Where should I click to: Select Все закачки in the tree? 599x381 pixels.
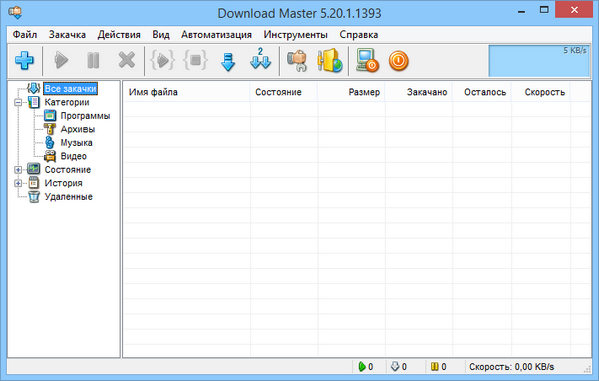[x=70, y=89]
